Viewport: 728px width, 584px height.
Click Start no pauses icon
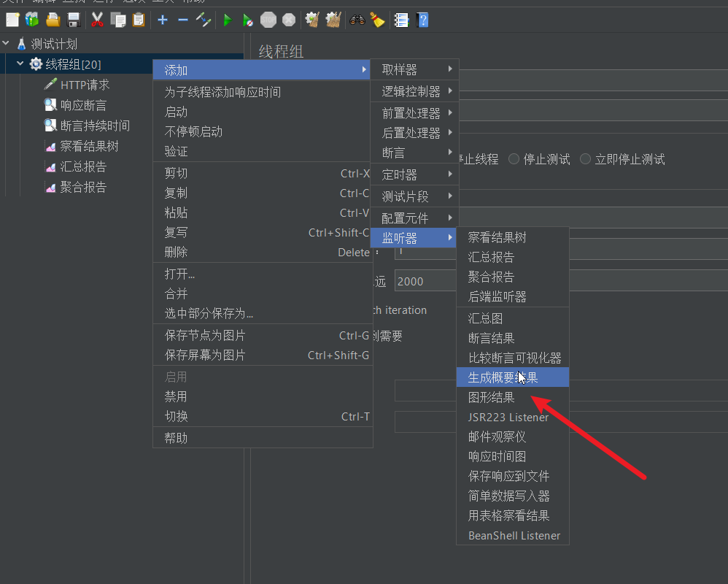(x=247, y=20)
